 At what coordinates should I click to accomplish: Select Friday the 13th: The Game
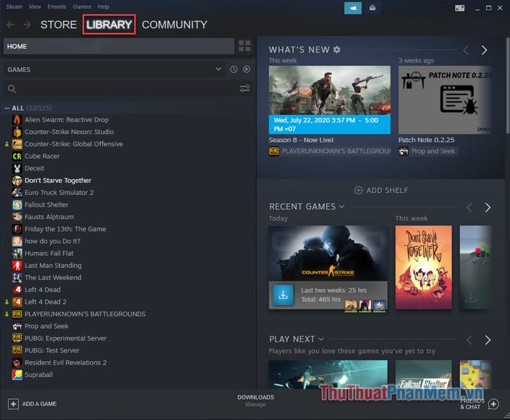65,229
